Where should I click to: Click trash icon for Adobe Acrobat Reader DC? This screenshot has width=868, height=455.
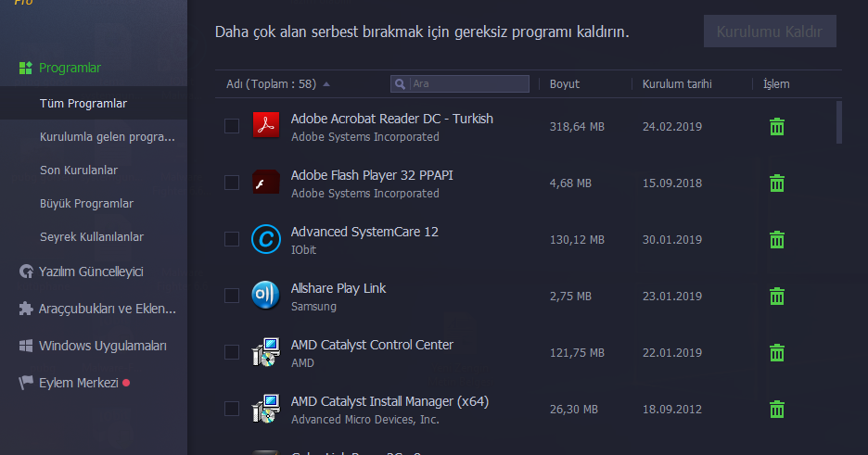777,127
